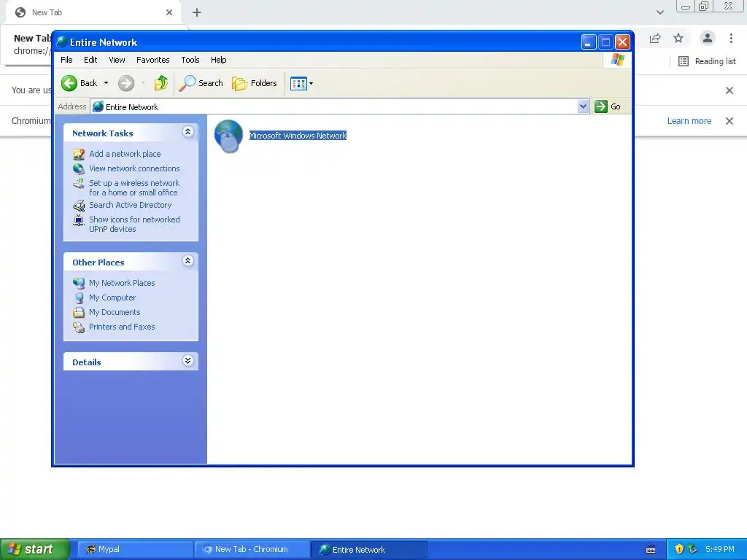747x560 pixels.
Task: Click the My Documents folder icon
Action: click(79, 312)
